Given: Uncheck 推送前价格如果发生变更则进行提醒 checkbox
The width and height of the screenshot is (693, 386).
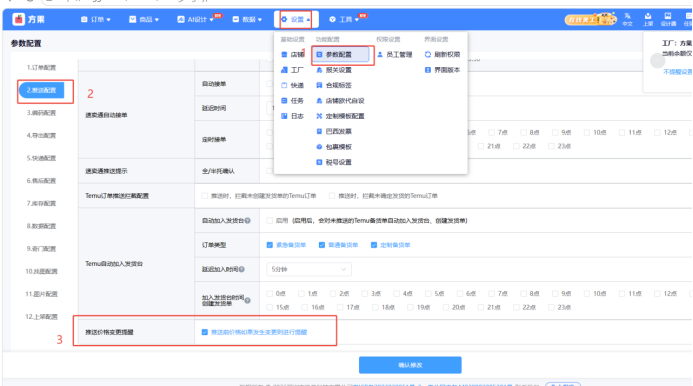Looking at the screenshot, I should pos(205,332).
